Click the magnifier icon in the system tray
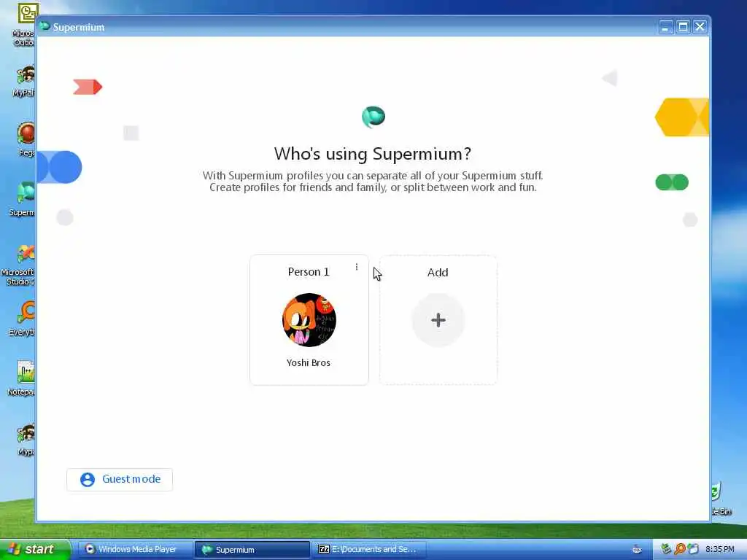Screen dimensions: 747x560 [x=679, y=549]
